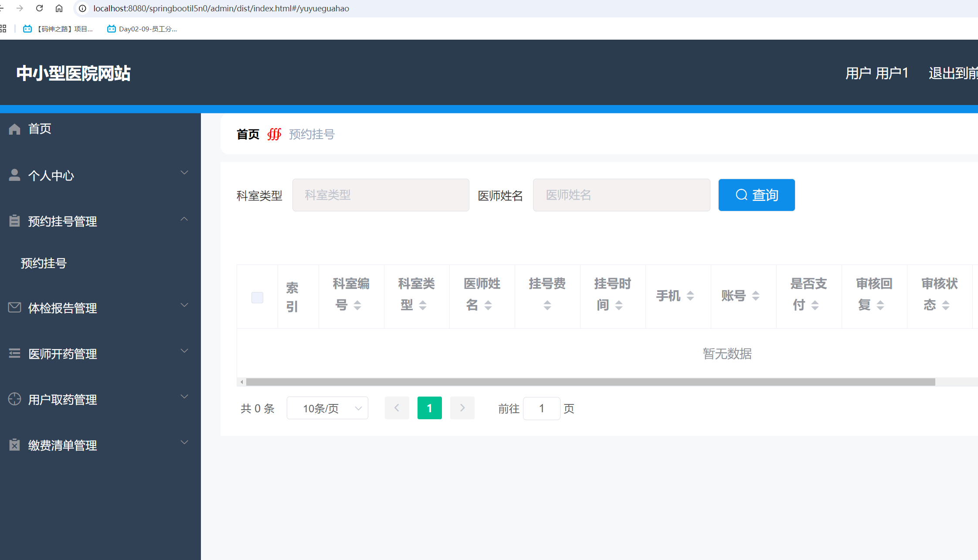Click the 缴费清单管理 clipboard icon
Image resolution: width=978 pixels, height=560 pixels.
point(14,445)
